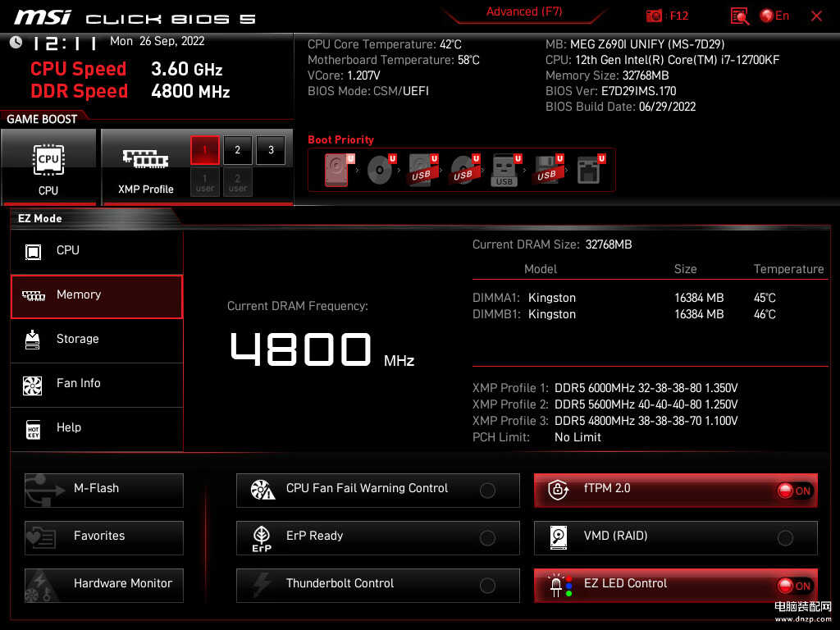The width and height of the screenshot is (840, 630).
Task: Select the network boot device icon
Action: point(587,170)
